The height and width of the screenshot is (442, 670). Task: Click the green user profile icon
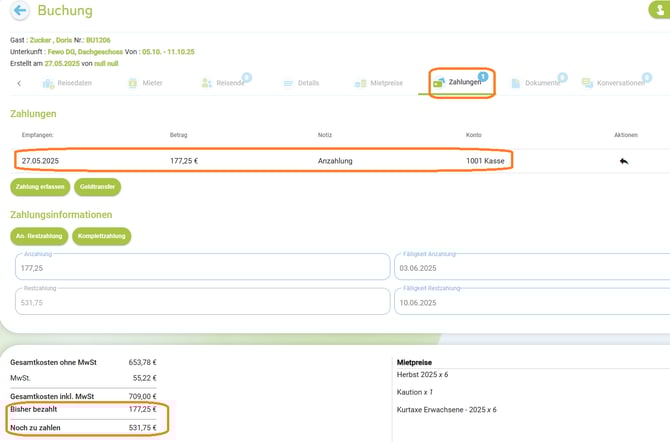pyautogui.click(x=660, y=9)
